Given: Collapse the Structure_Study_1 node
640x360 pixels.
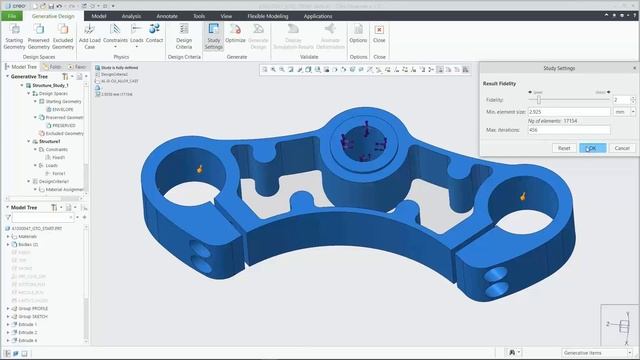Looking at the screenshot, I should [x=22, y=85].
